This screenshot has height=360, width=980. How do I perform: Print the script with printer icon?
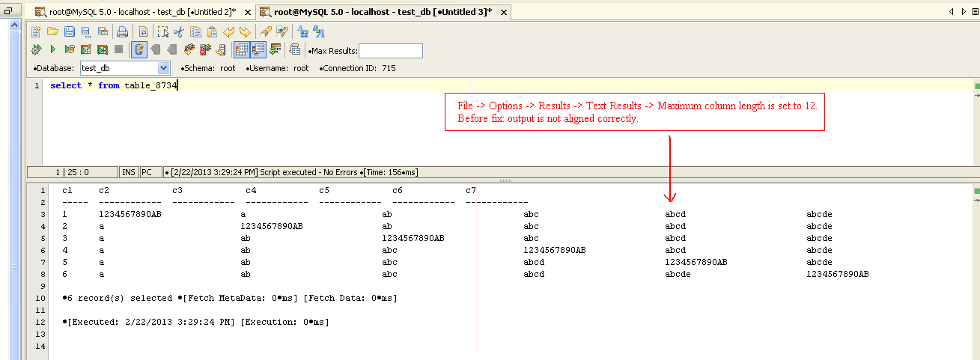(x=122, y=31)
